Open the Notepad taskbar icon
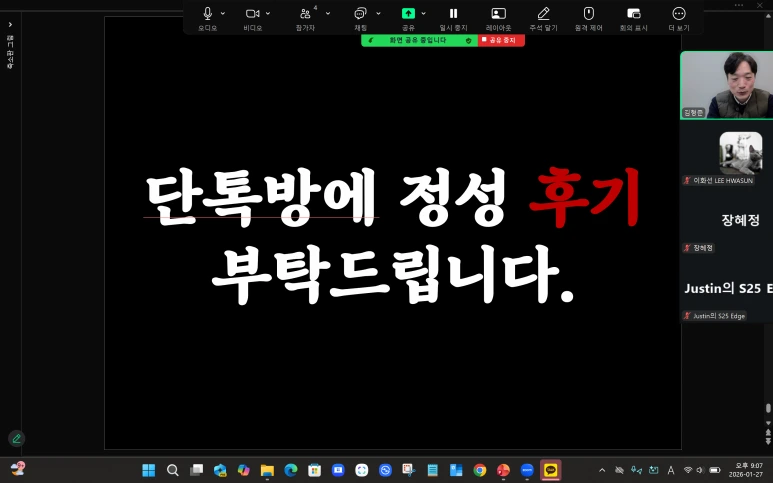 432,470
